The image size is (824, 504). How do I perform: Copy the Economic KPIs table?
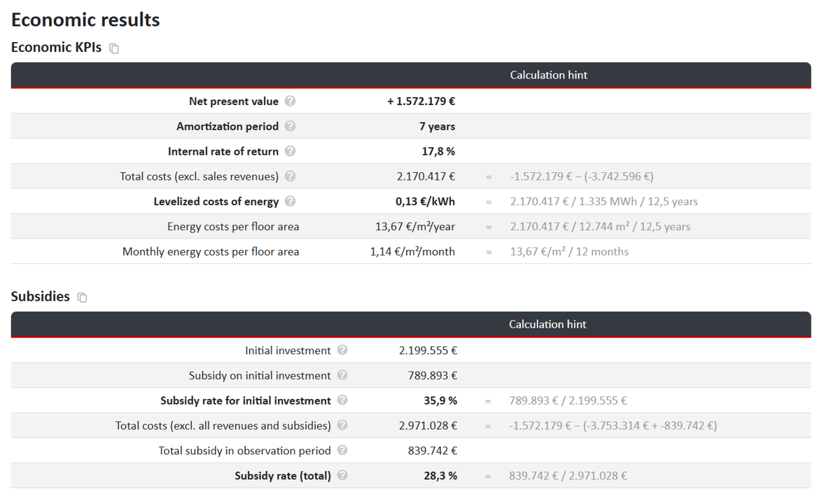[x=114, y=48]
